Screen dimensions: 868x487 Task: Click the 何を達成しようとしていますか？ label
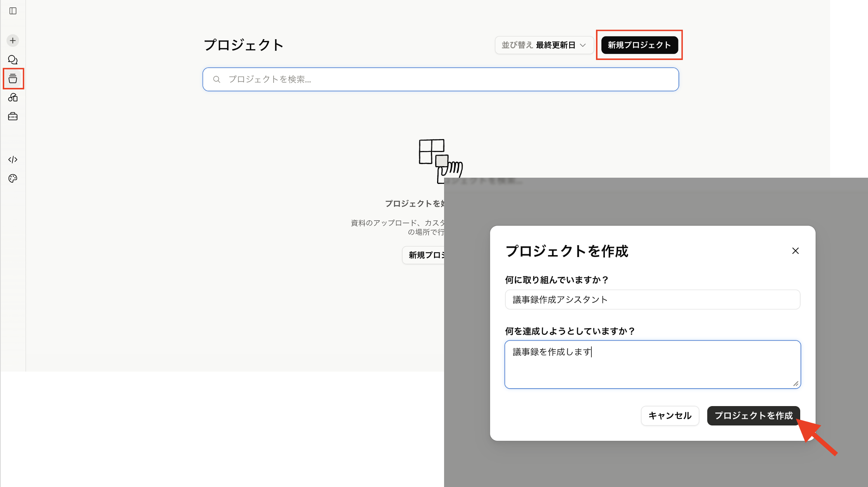pyautogui.click(x=570, y=331)
